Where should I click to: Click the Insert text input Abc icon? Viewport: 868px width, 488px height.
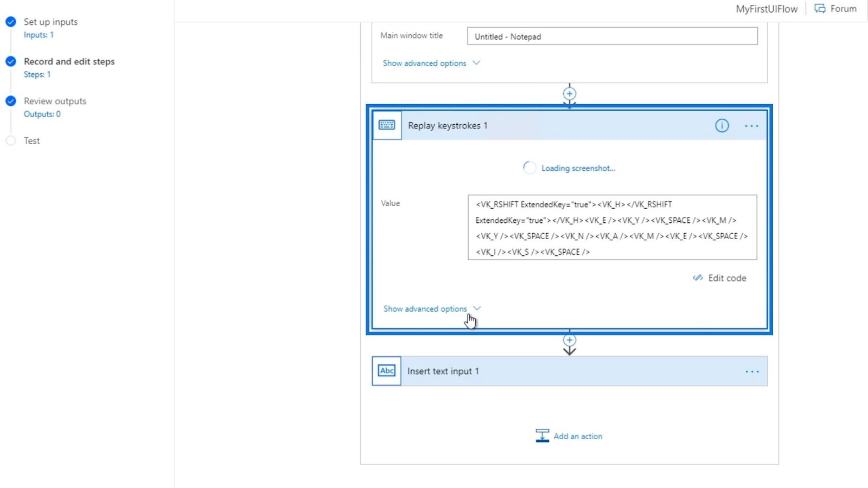387,371
